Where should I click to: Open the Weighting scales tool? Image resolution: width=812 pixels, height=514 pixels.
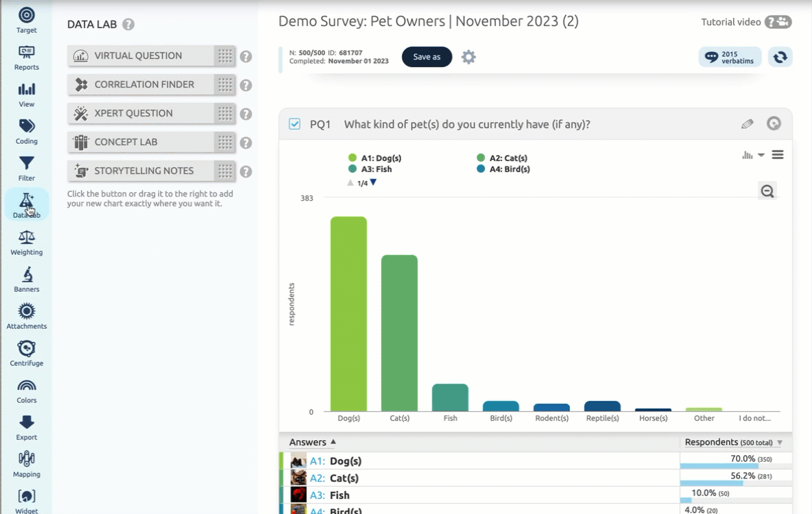(x=27, y=242)
